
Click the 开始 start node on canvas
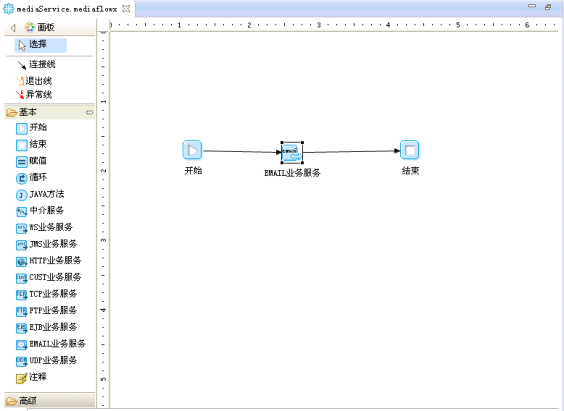coord(192,150)
